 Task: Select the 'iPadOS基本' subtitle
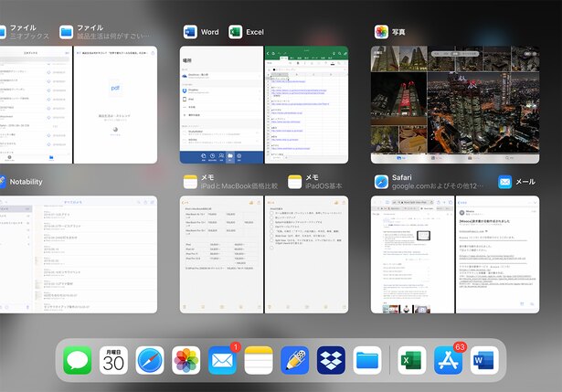tap(323, 186)
